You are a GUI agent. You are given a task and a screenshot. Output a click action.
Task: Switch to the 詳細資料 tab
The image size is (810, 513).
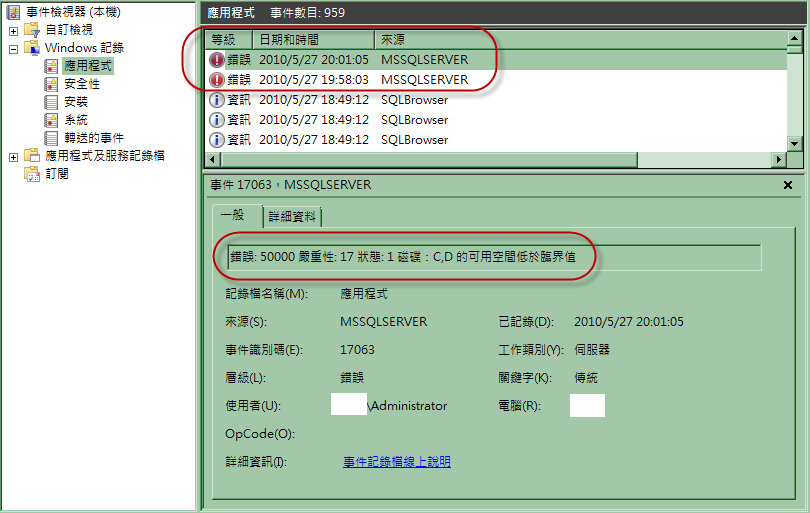point(292,216)
